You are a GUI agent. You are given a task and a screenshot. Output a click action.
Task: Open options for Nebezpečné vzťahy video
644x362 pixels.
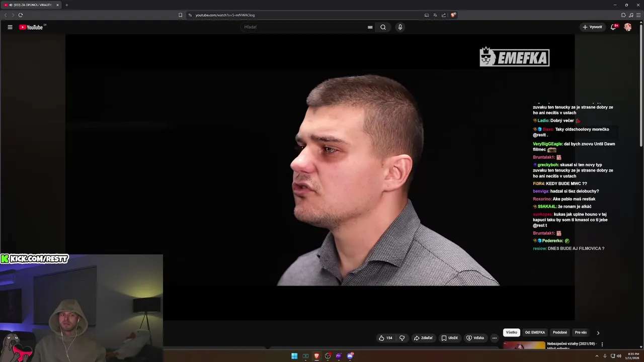[602, 344]
